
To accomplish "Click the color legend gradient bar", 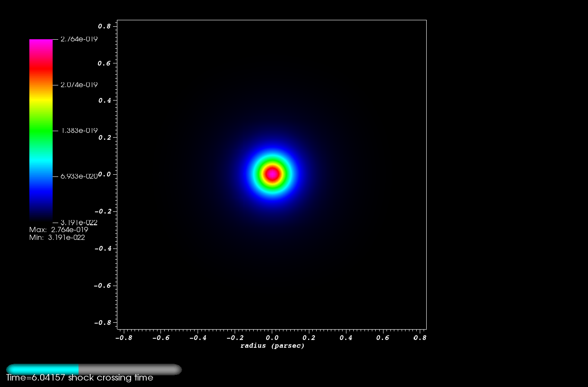I will pos(41,130).
